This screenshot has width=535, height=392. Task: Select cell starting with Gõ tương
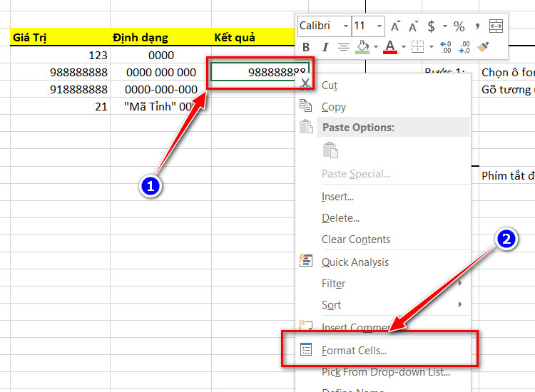(x=507, y=89)
